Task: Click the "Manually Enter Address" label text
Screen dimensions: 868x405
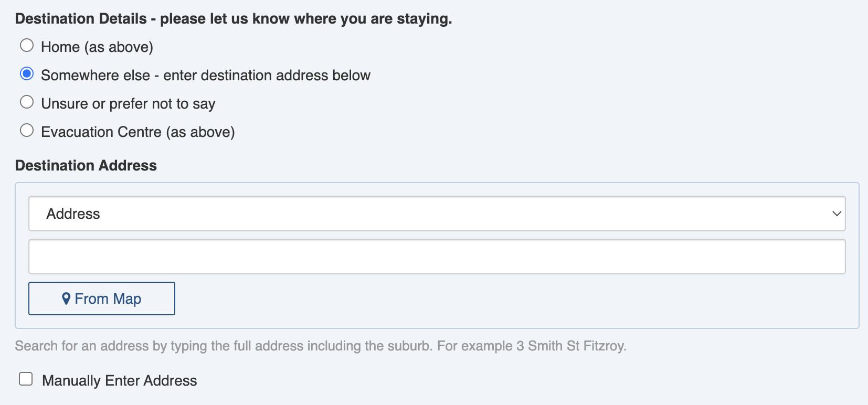Action: (120, 381)
